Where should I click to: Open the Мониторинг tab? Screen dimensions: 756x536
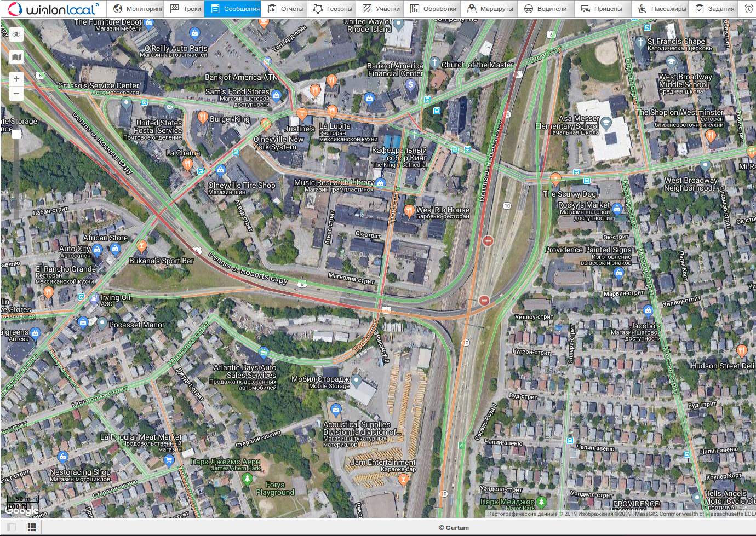138,9
